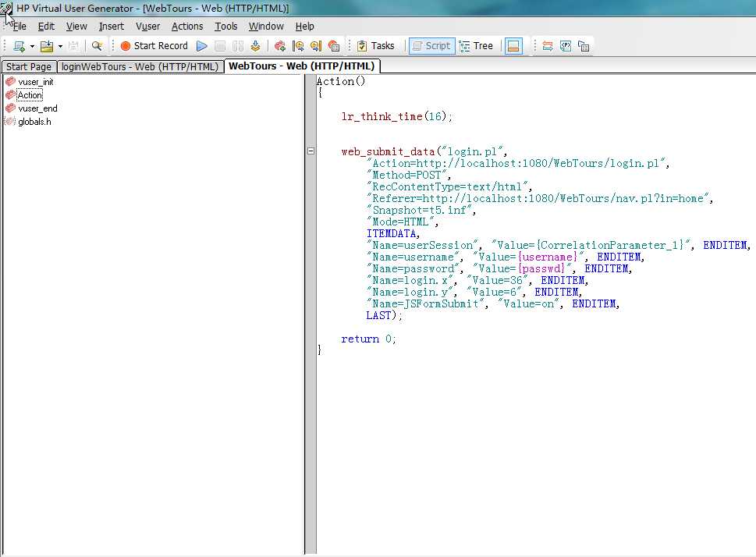Click the Pause replay icon
The image size is (756, 557).
click(238, 46)
